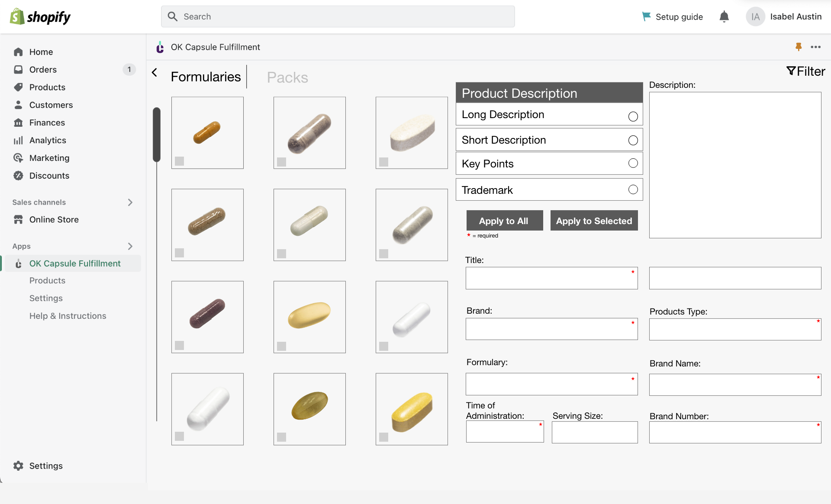This screenshot has height=504, width=831.
Task: Click the Filter funnel icon
Action: click(x=791, y=71)
